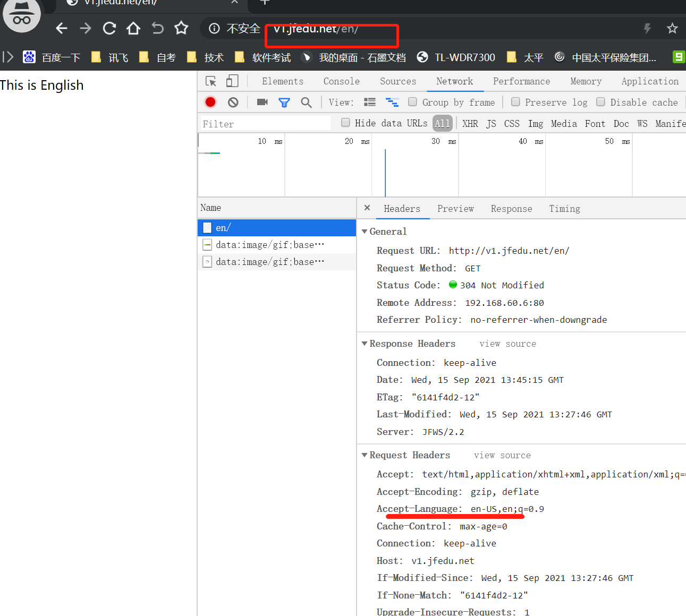Toggle the waterfall overview view icon
The image size is (686, 616).
pos(392,102)
